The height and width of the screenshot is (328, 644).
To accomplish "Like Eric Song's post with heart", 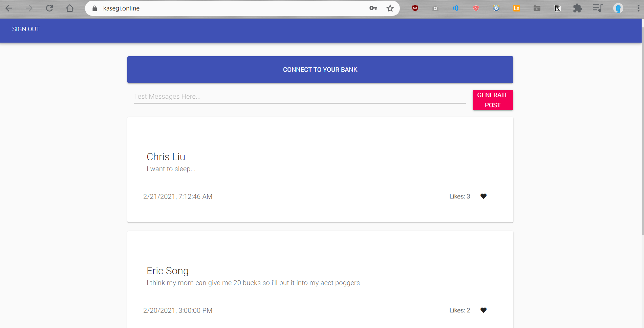I will [484, 310].
